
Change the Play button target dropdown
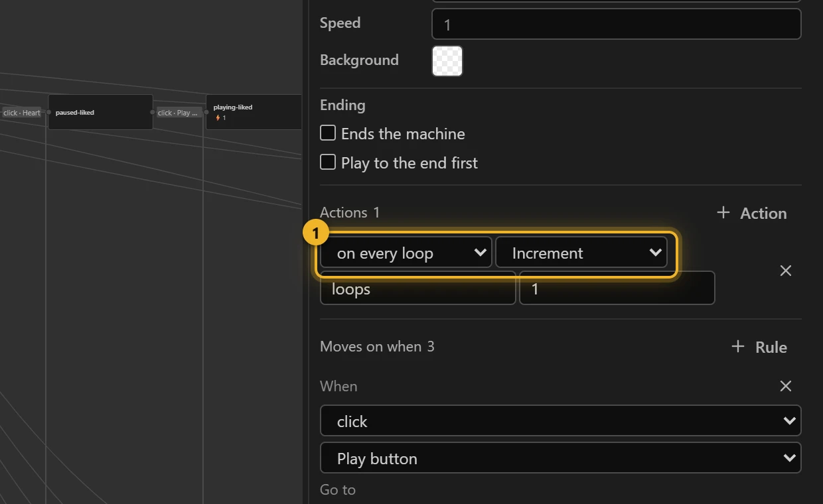click(561, 458)
